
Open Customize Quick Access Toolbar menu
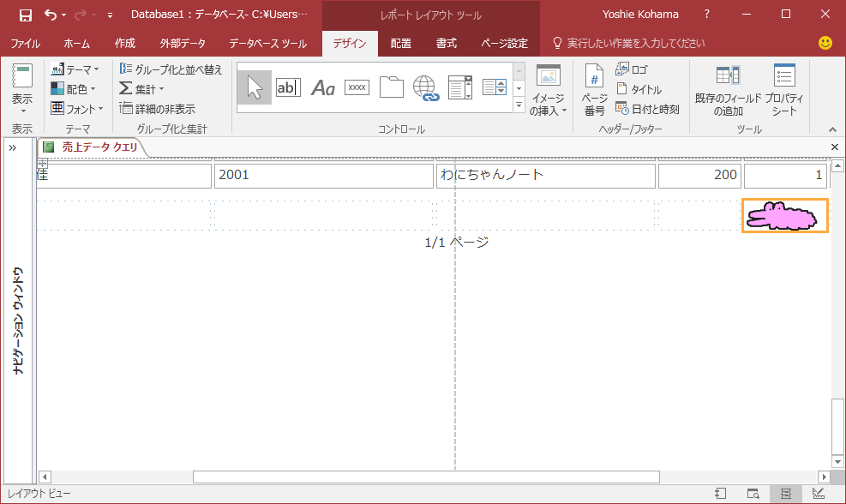(110, 15)
